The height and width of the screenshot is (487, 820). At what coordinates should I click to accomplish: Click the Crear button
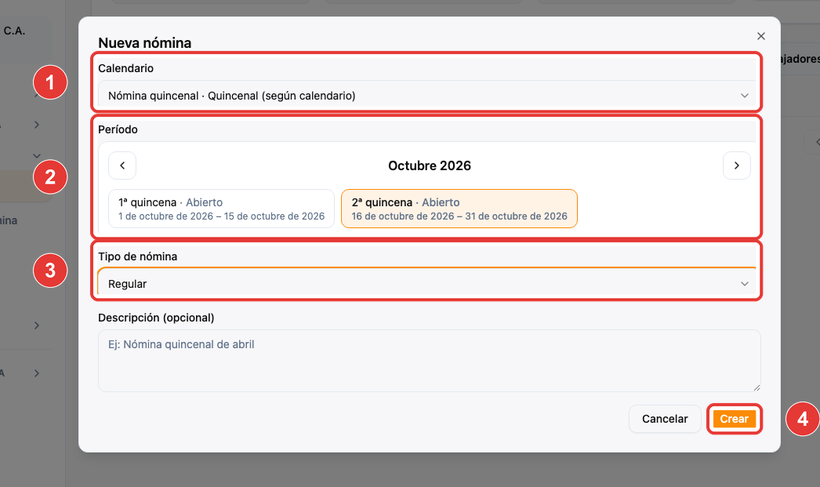pyautogui.click(x=734, y=419)
